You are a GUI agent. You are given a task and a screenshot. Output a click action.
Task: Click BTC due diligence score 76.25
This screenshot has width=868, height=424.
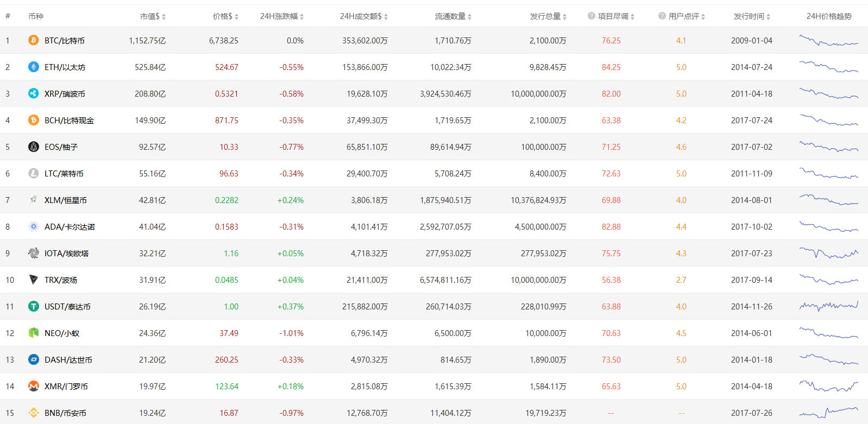[611, 41]
